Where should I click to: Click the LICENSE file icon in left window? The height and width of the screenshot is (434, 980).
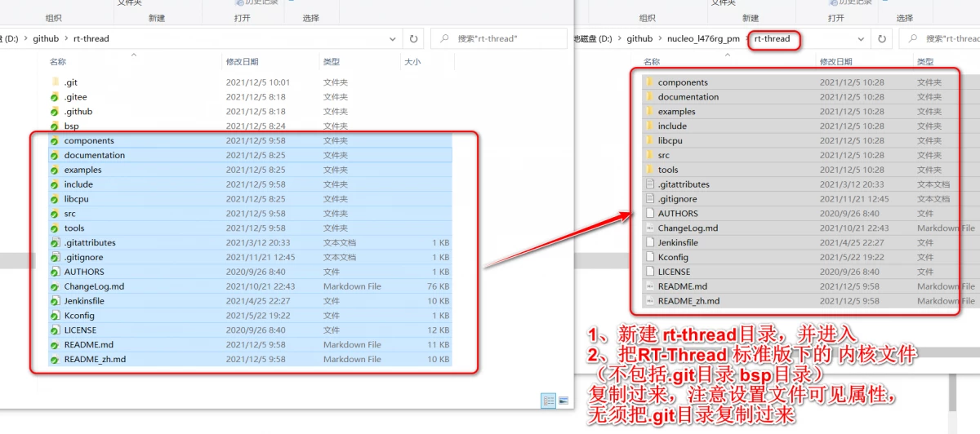55,330
